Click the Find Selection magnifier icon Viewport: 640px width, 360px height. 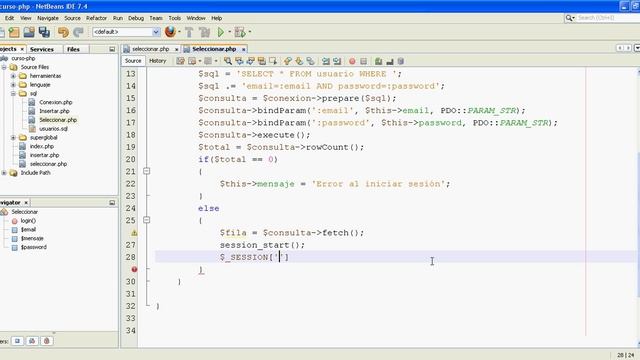tap(228, 61)
